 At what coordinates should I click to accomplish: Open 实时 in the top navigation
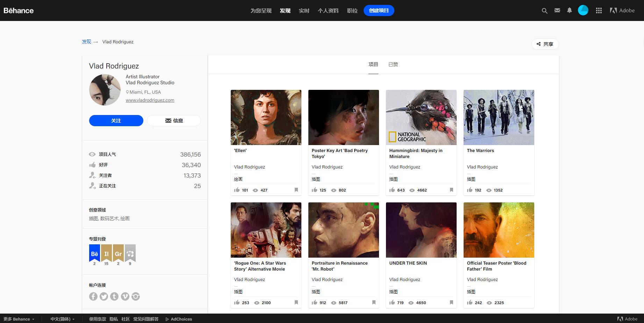[x=304, y=10]
